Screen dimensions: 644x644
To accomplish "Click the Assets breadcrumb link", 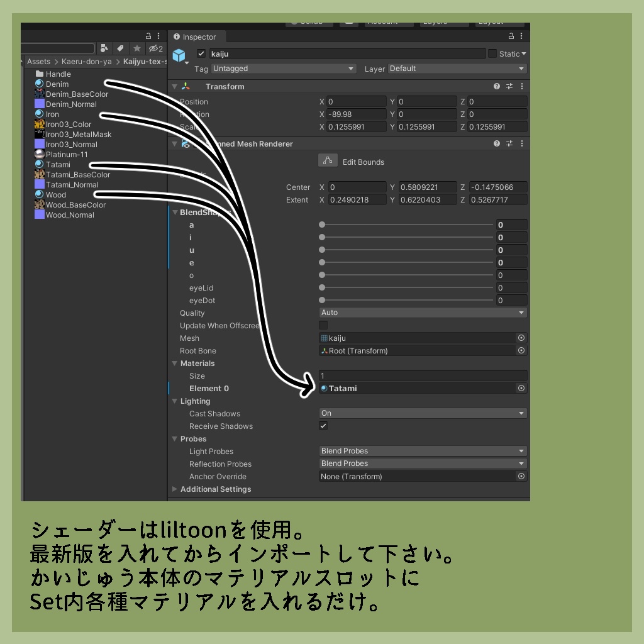I will (38, 61).
